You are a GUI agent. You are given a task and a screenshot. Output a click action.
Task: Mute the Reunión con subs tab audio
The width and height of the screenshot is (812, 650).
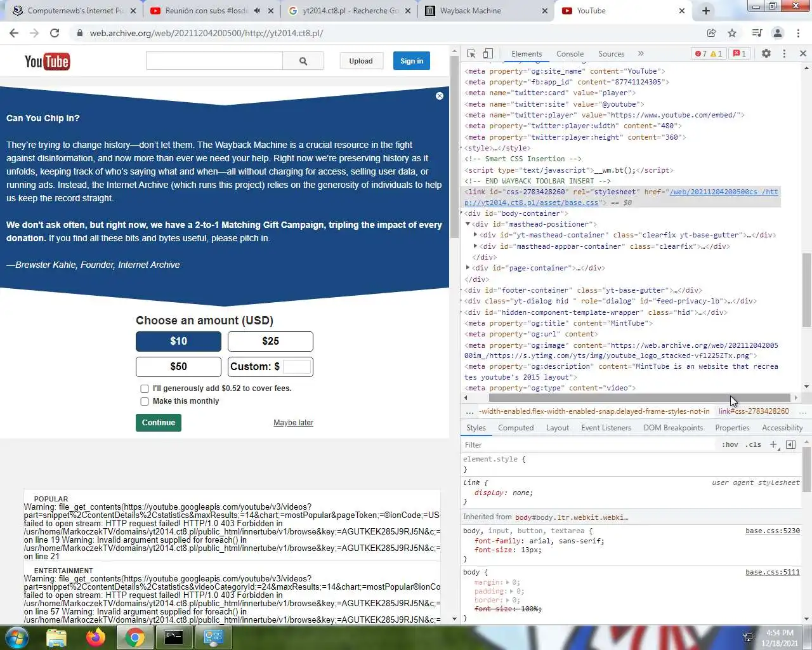(257, 11)
